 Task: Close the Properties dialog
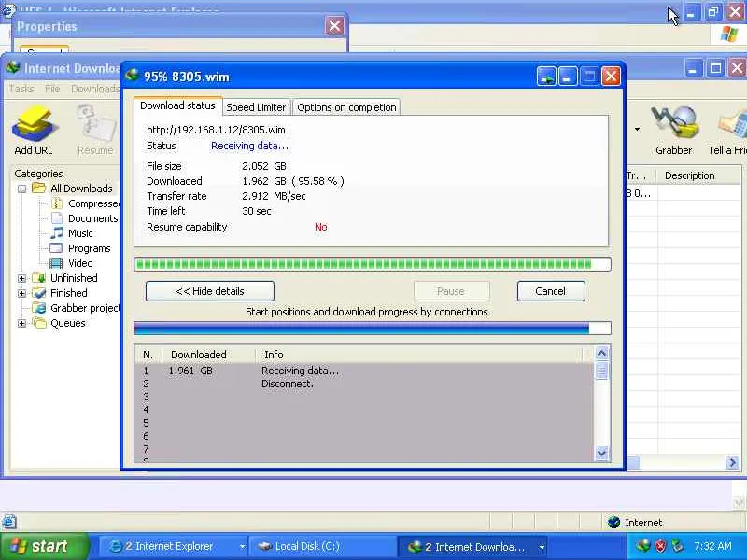click(334, 26)
